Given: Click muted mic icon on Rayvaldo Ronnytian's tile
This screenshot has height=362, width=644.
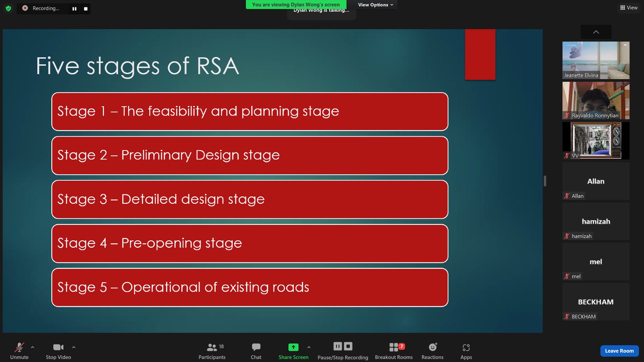Looking at the screenshot, I should pyautogui.click(x=567, y=116).
